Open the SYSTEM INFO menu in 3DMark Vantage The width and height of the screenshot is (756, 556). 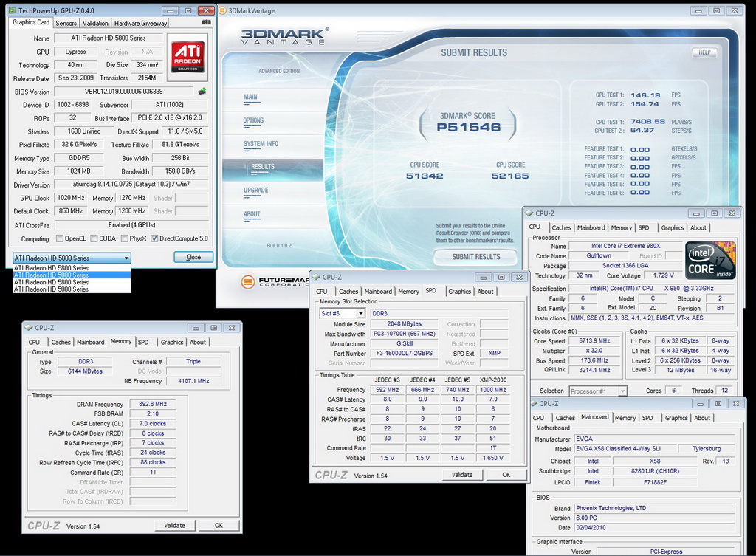261,144
